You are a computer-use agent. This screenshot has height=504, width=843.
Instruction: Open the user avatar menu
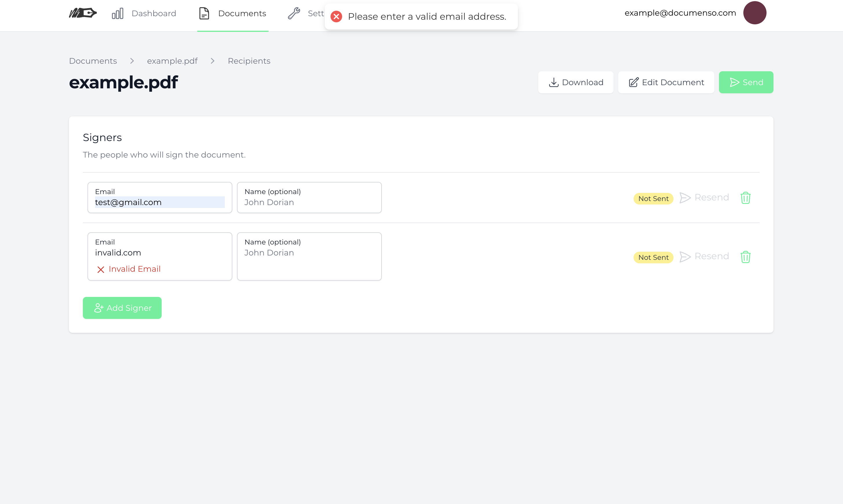point(754,13)
